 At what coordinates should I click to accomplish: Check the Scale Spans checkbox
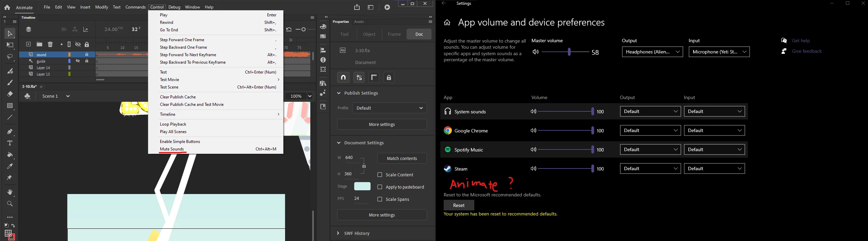pyautogui.click(x=380, y=199)
